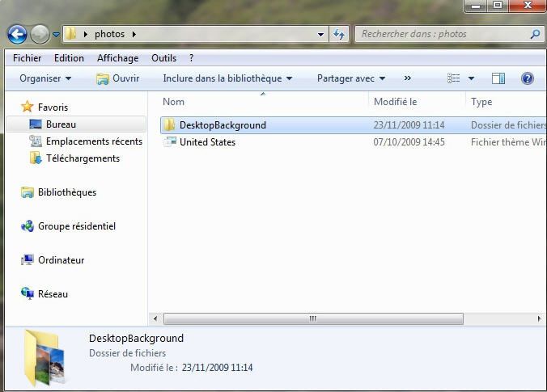Viewport: 547px width, 392px height.
Task: Click the horizontal scrollbar thumb
Action: pos(313,318)
